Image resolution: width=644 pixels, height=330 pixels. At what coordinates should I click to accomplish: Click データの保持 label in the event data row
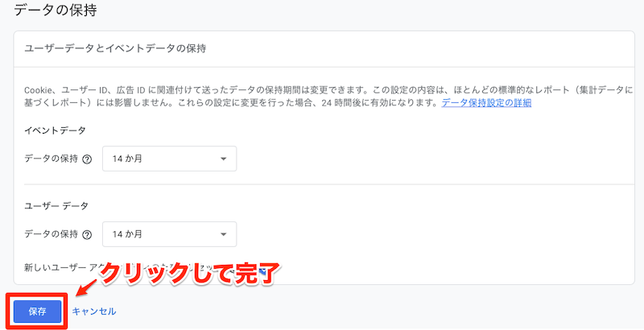(52, 159)
